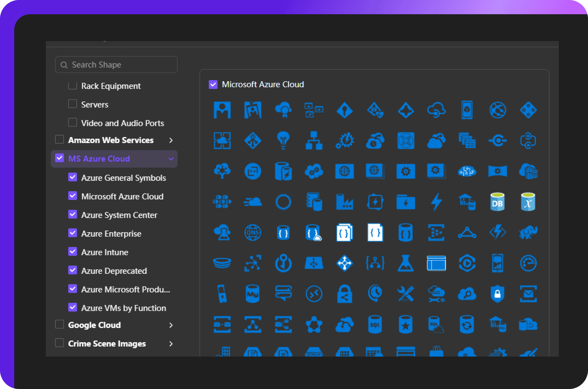Image resolution: width=588 pixels, height=389 pixels.
Task: Open the Google Cloud category label
Action: tap(94, 325)
